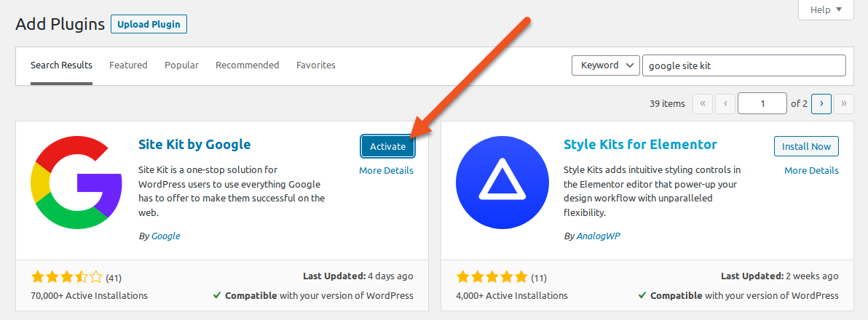Click the Style Kits plugin description text
The width and height of the screenshot is (868, 320).
(652, 191)
